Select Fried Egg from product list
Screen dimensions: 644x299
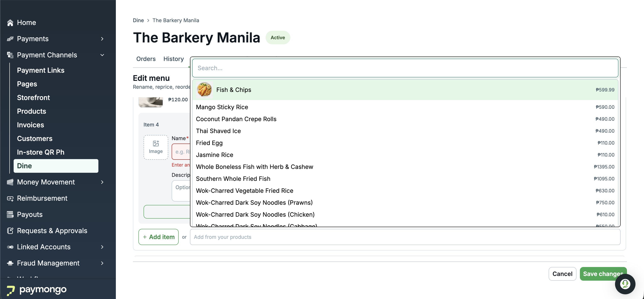[x=405, y=143]
